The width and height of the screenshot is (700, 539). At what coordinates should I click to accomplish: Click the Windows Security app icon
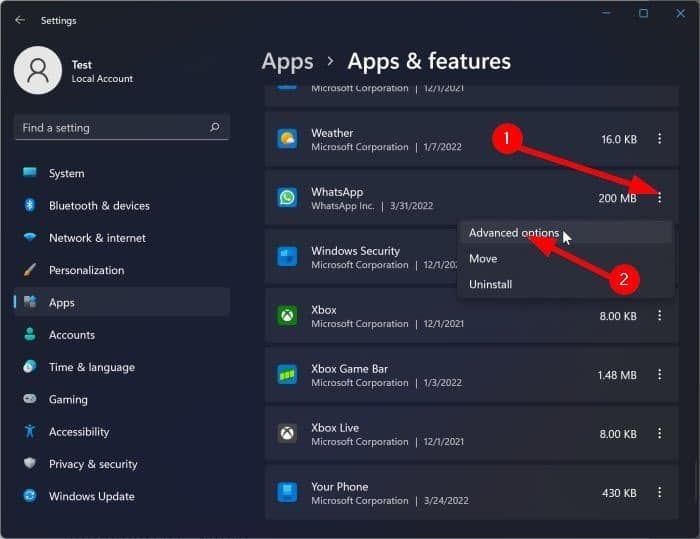point(287,257)
